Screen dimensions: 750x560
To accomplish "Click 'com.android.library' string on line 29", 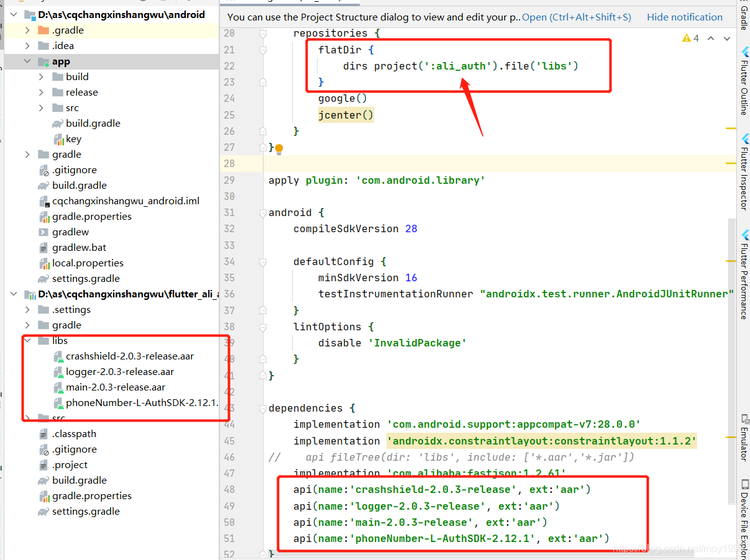I will coord(420,180).
